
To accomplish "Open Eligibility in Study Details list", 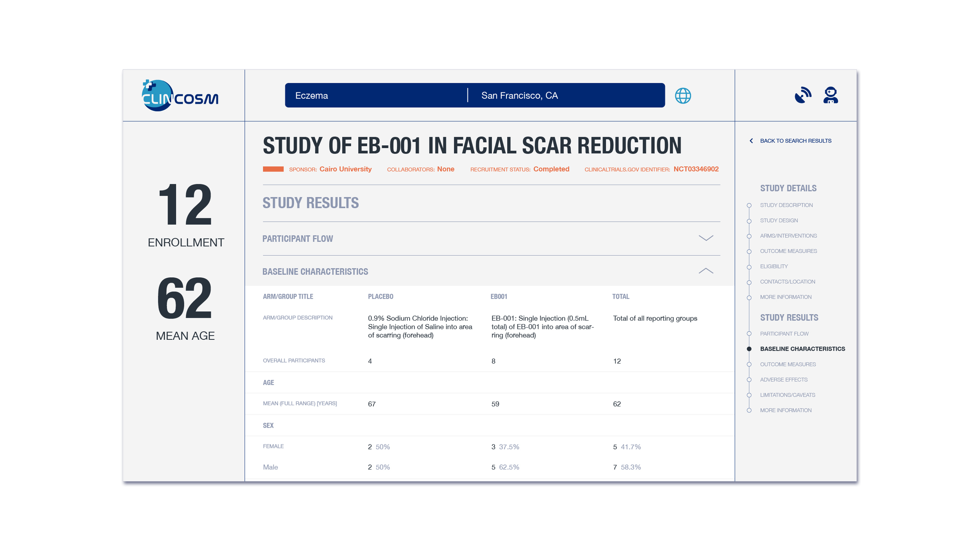I will [773, 266].
